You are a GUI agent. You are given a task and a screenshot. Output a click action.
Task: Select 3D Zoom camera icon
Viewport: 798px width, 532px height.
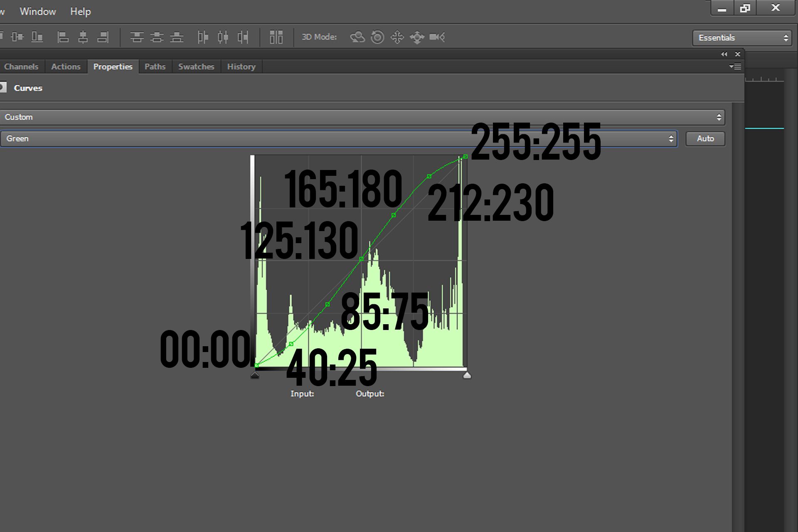pos(437,37)
